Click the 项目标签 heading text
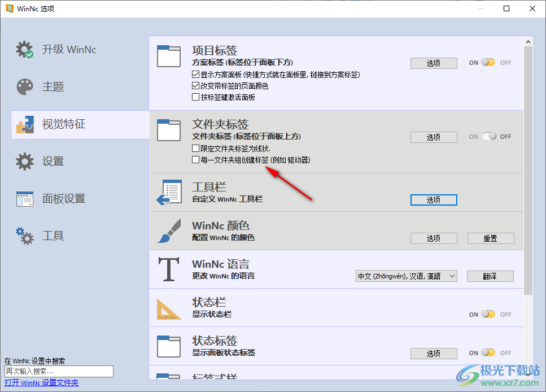The height and width of the screenshot is (392, 546). [x=215, y=50]
